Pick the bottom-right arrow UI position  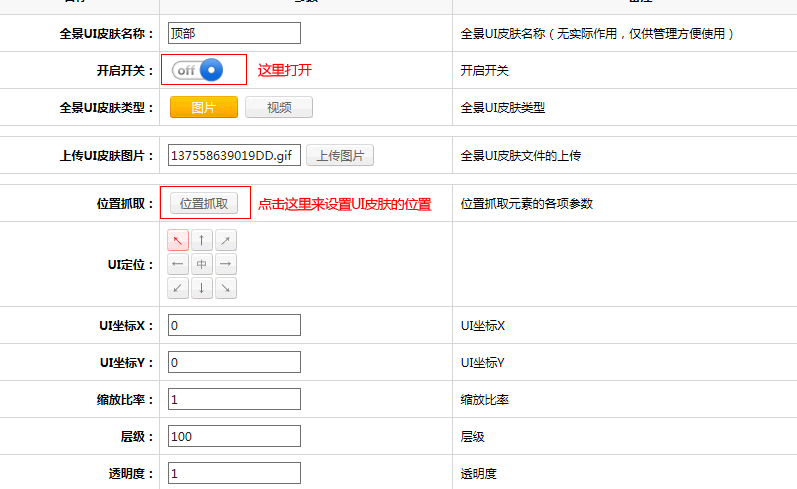[226, 288]
